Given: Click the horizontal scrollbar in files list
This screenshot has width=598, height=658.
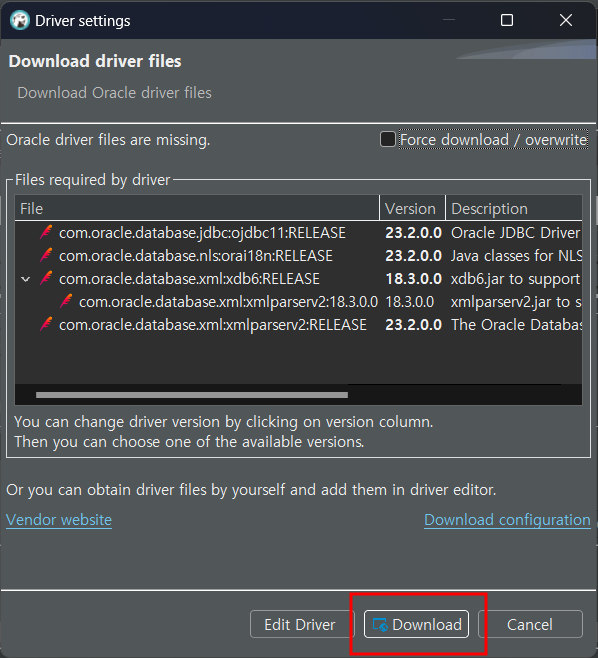Looking at the screenshot, I should [x=192, y=395].
